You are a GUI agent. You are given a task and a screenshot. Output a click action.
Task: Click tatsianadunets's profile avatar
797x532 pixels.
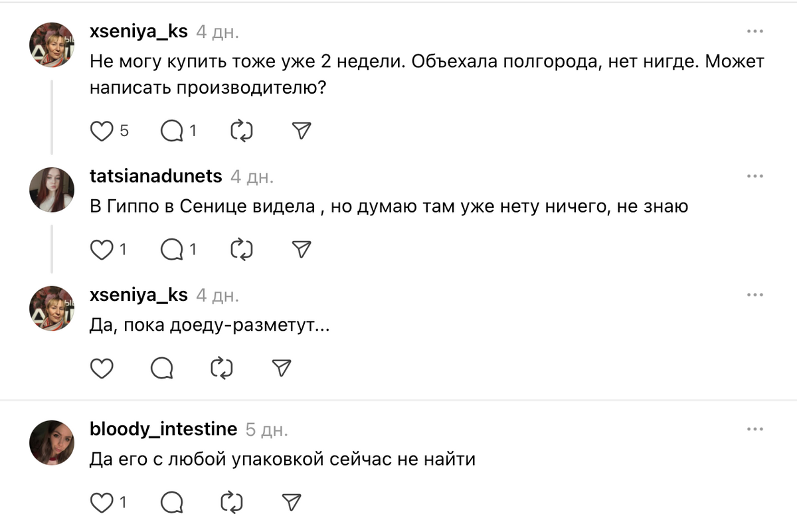[51, 189]
